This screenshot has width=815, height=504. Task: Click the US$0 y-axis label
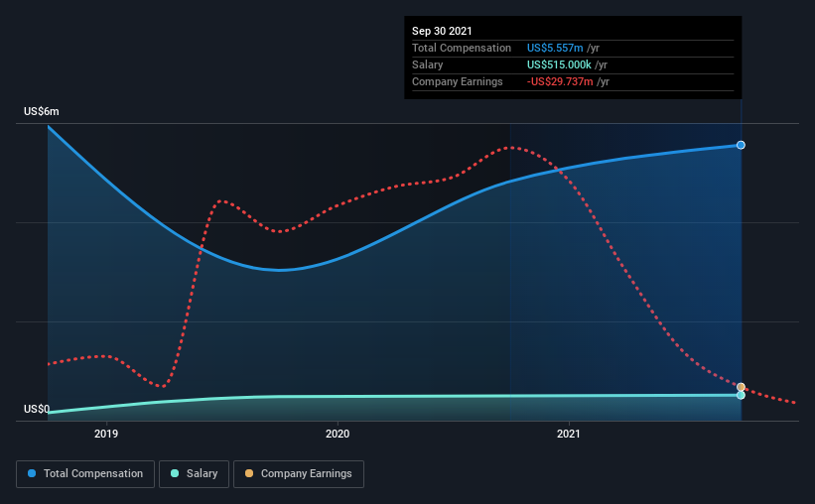click(x=37, y=410)
